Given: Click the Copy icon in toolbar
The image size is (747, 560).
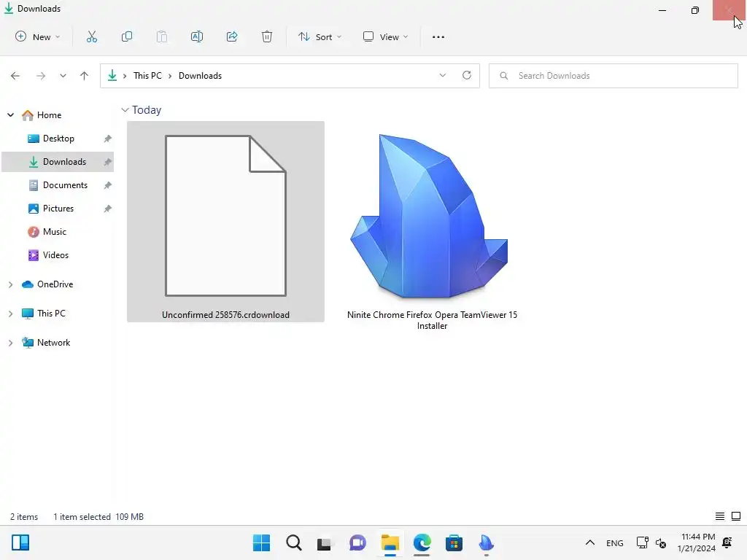Looking at the screenshot, I should pyautogui.click(x=127, y=36).
